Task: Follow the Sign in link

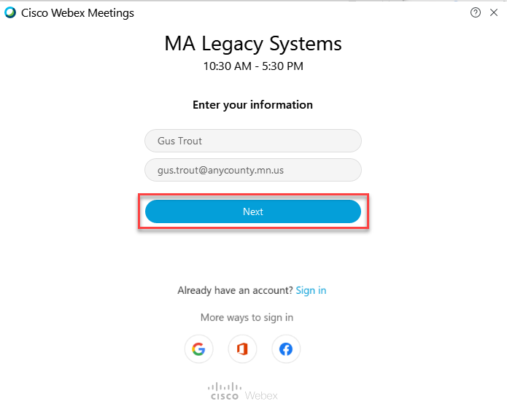Action: 311,290
